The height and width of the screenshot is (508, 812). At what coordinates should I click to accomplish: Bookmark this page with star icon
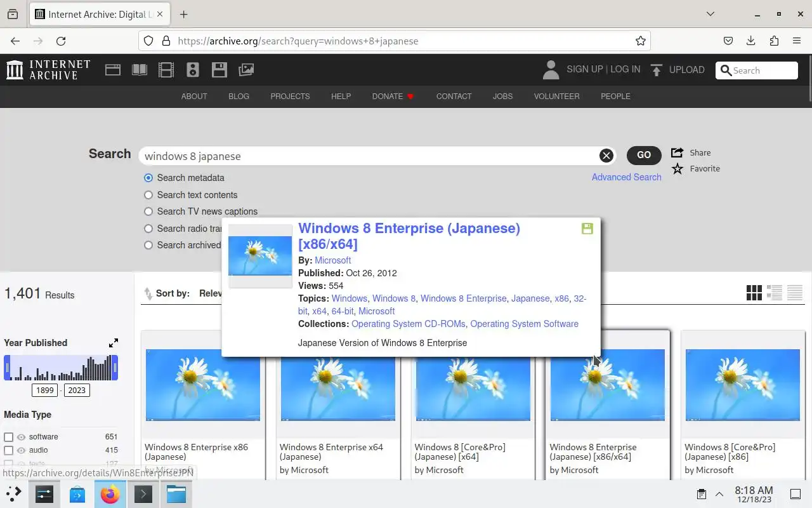tap(641, 41)
